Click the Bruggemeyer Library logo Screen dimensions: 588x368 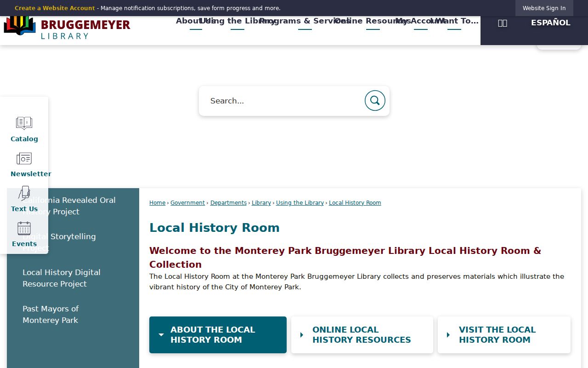pos(67,27)
